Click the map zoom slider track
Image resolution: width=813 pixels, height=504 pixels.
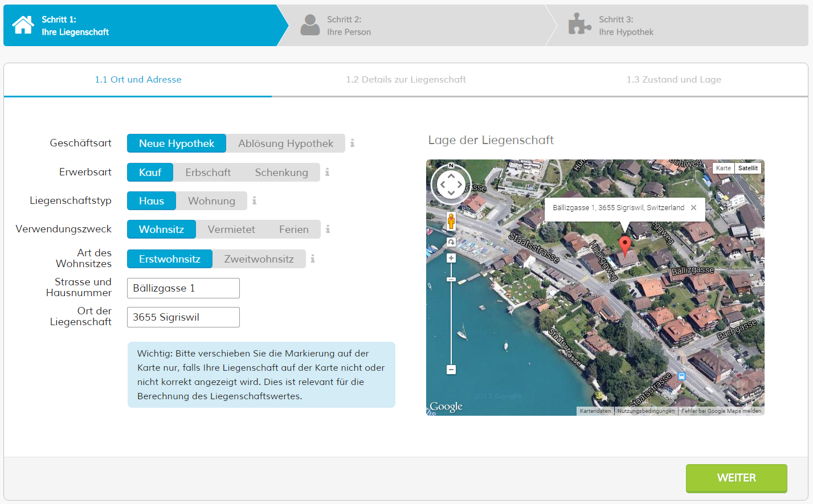point(451,325)
